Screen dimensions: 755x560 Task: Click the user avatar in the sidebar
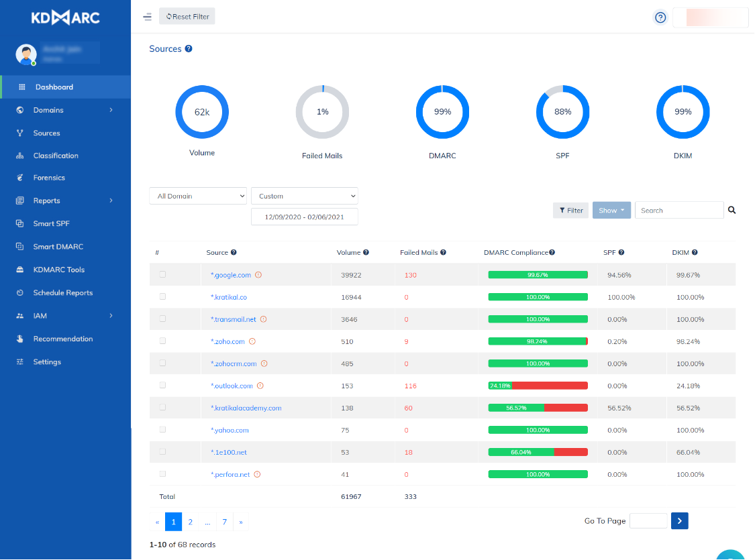[x=26, y=54]
